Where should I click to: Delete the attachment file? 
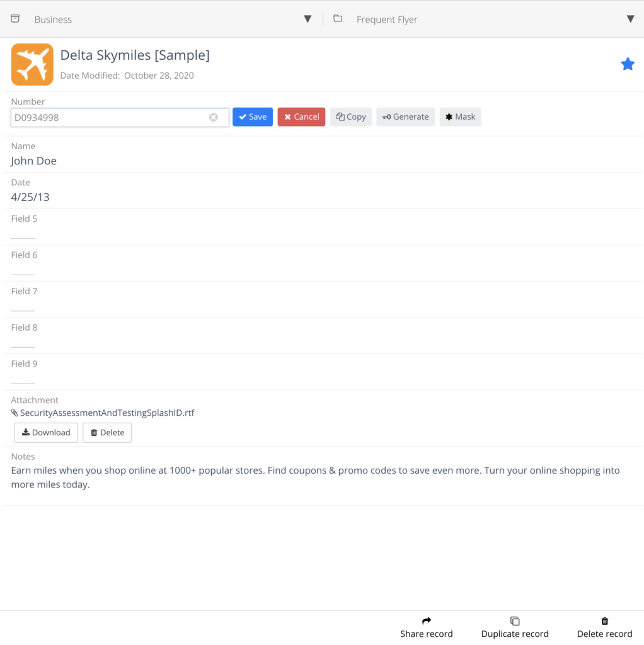click(x=107, y=433)
